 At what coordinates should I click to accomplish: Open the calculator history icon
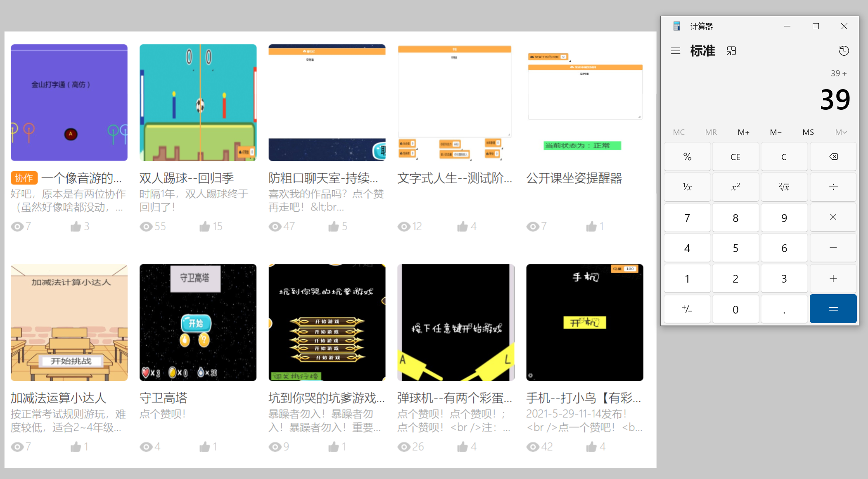pos(844,51)
